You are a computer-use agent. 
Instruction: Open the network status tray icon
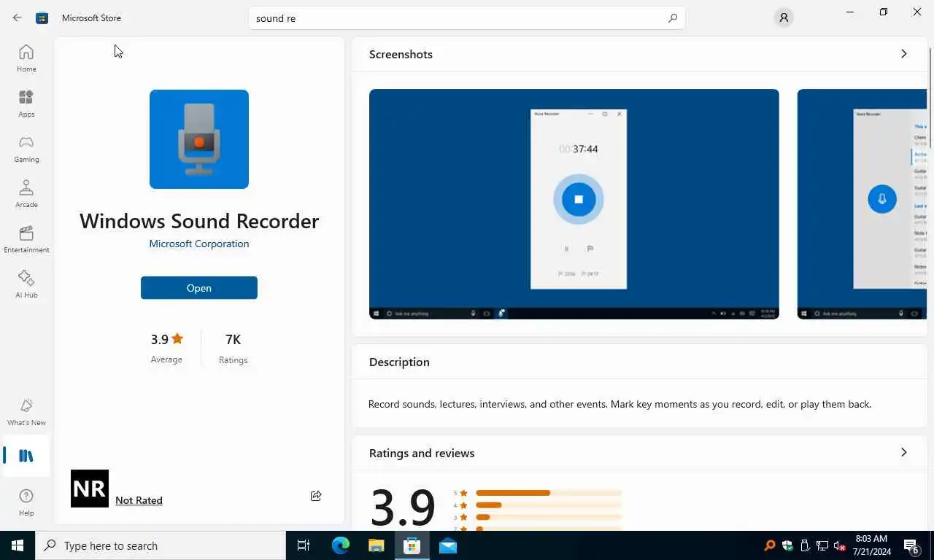(x=822, y=545)
